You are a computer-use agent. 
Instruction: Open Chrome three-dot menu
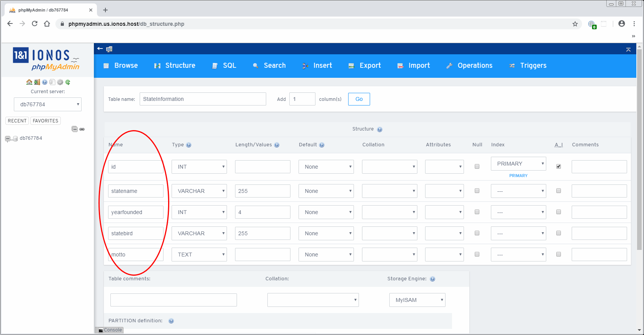[x=634, y=23]
